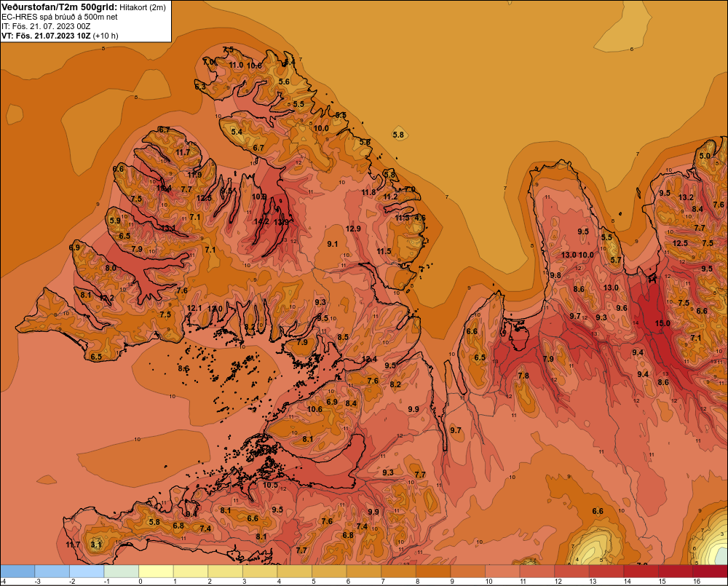Pick the pale yellow swatch between 0 and 1
The image size is (728, 586).
coord(156,571)
